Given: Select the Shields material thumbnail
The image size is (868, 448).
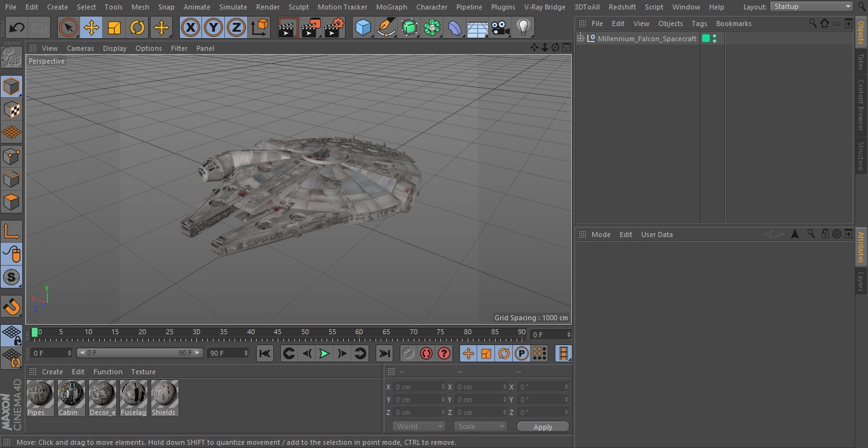Looking at the screenshot, I should [x=164, y=398].
